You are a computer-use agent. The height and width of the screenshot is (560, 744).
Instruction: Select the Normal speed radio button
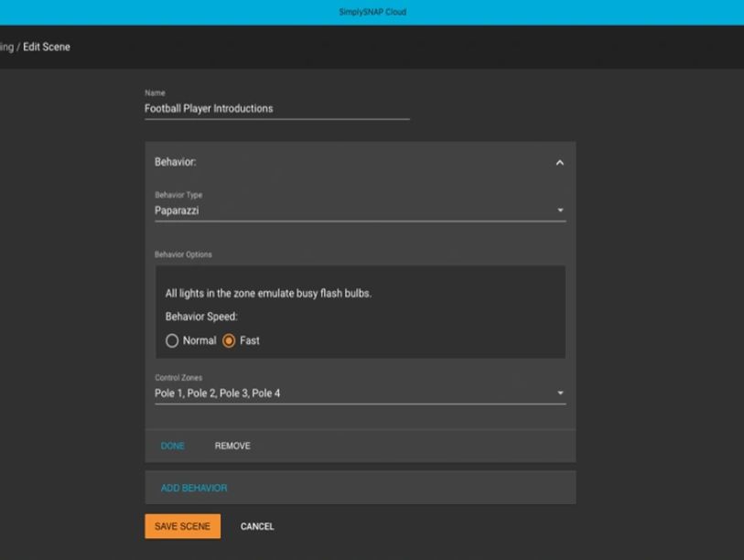click(172, 340)
